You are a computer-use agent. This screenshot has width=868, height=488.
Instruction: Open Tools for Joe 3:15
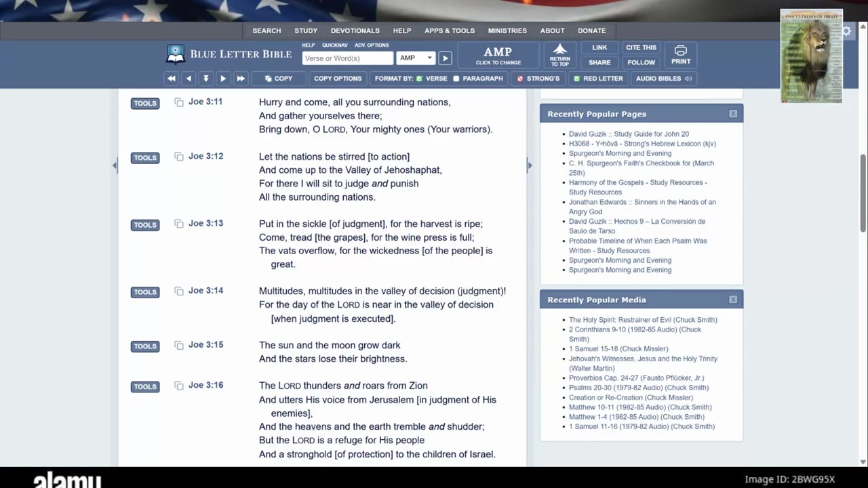[x=145, y=346]
